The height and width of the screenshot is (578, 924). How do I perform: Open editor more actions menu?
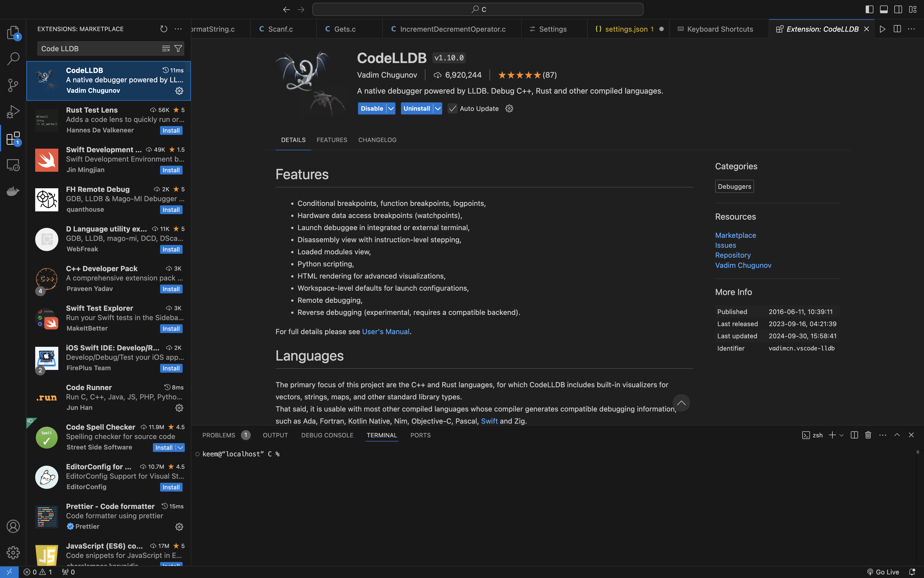tap(911, 29)
